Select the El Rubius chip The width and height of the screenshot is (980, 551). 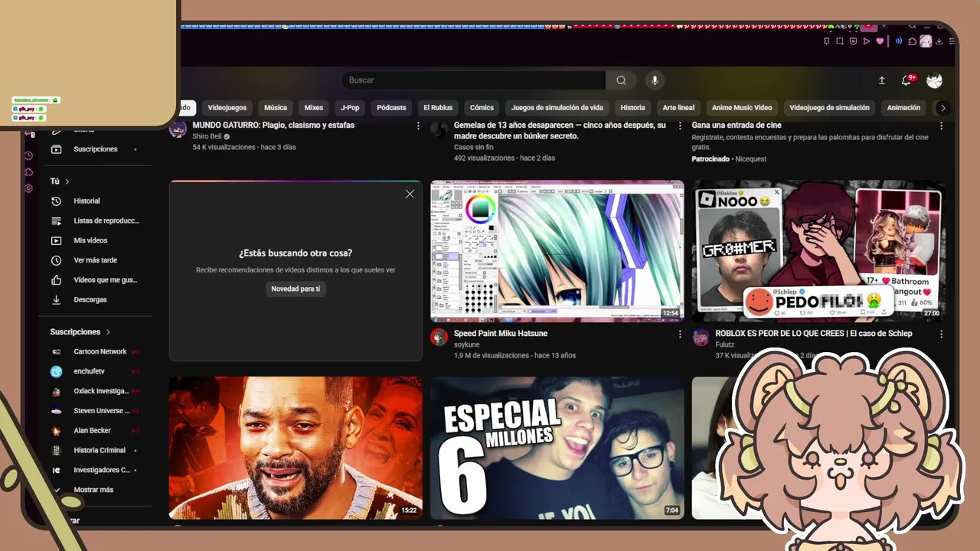(438, 108)
